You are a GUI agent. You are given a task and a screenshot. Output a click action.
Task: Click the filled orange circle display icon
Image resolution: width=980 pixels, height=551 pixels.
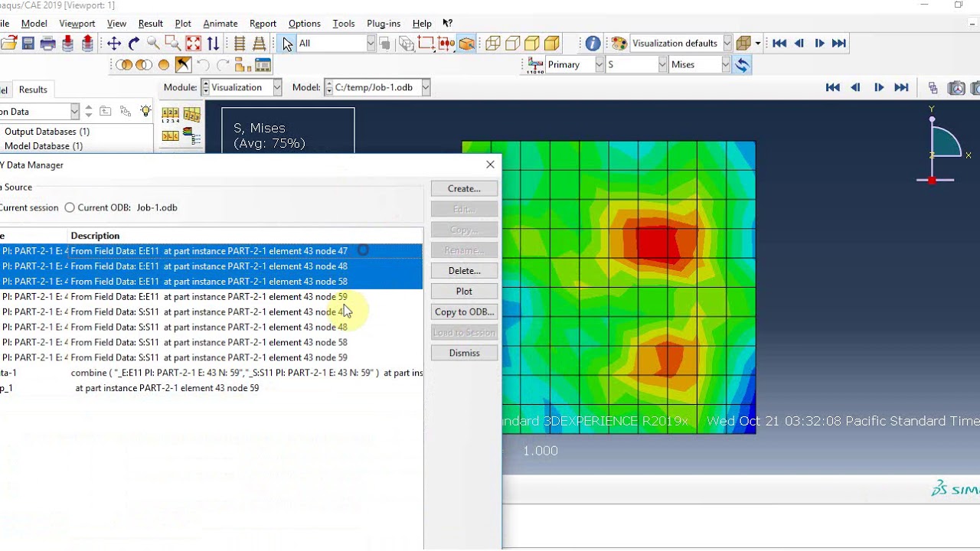tap(163, 65)
